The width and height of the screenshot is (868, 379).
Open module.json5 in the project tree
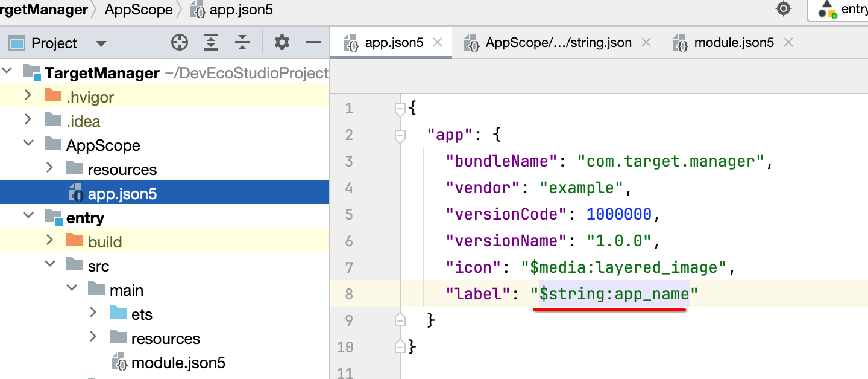178,363
